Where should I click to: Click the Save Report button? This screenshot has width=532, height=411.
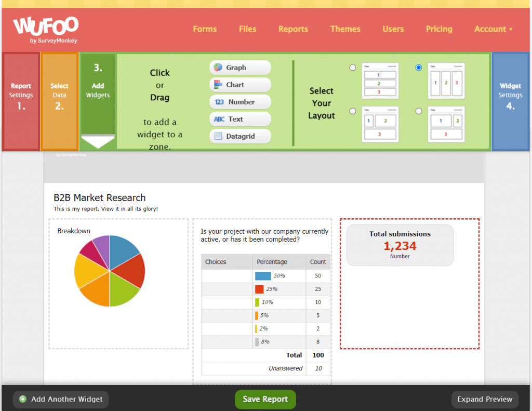coord(265,399)
